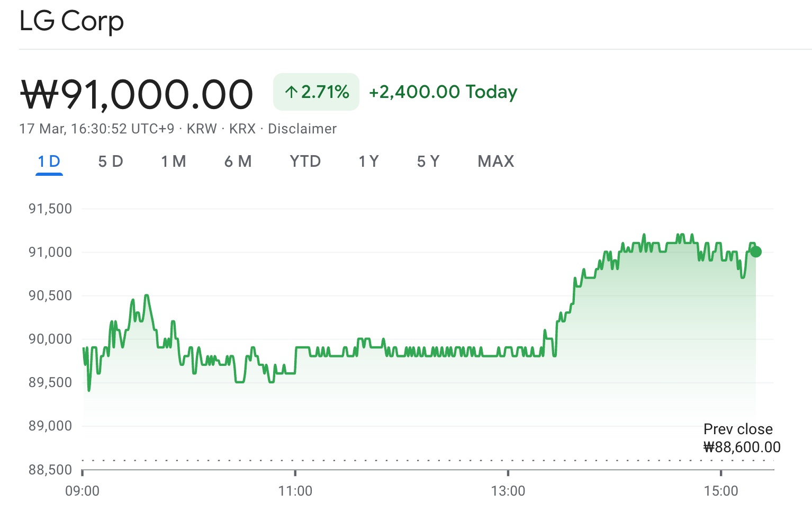The image size is (812, 520).
Task: Select the 5 D time range
Action: tap(111, 162)
